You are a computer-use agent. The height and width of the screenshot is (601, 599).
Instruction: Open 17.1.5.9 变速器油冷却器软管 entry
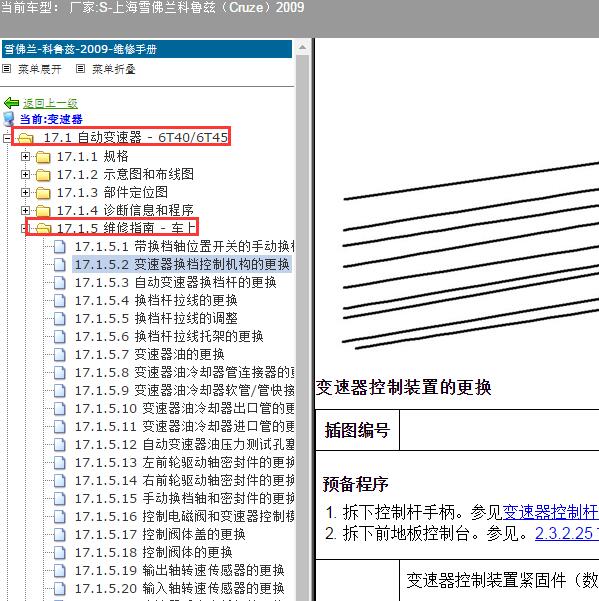point(184,391)
